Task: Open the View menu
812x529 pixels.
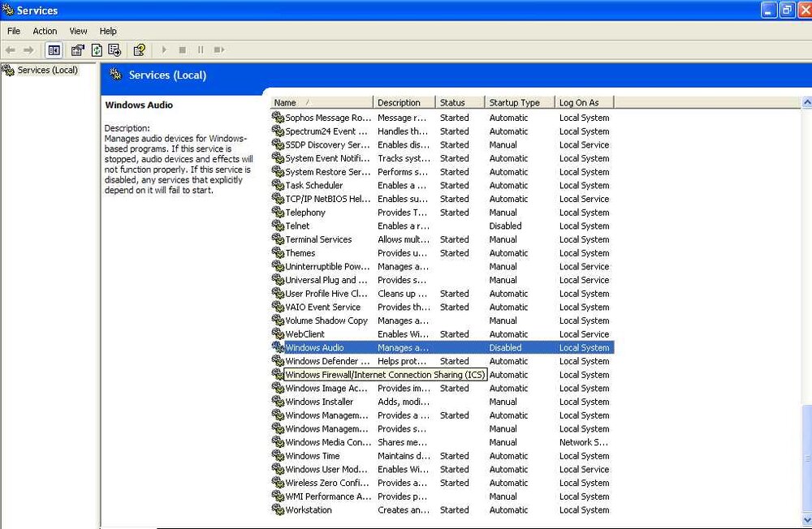Action: click(x=78, y=31)
